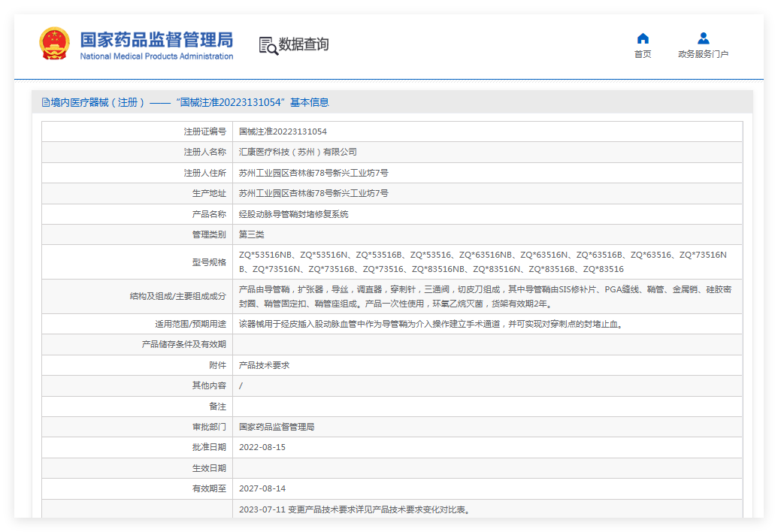The image size is (778, 532).
Task: Select registration number value 国械注准20223131054 in table
Action: (x=283, y=131)
